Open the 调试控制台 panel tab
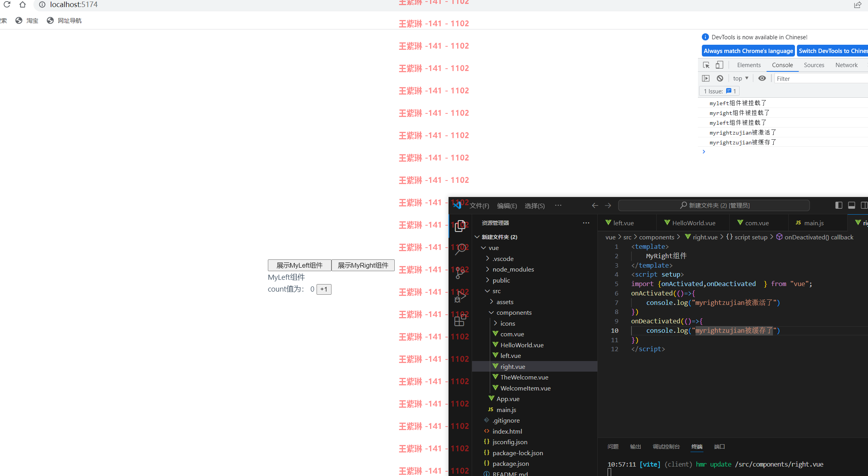 coord(666,447)
